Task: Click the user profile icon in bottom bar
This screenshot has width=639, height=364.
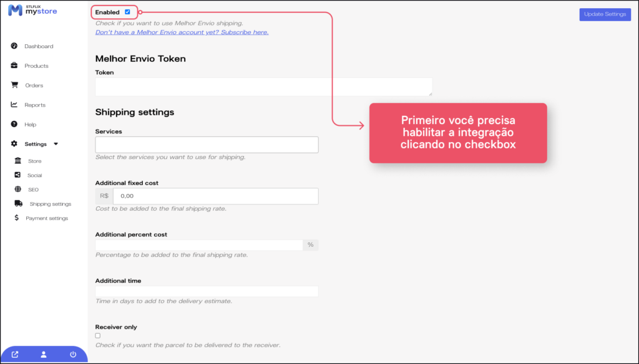Action: pyautogui.click(x=44, y=355)
